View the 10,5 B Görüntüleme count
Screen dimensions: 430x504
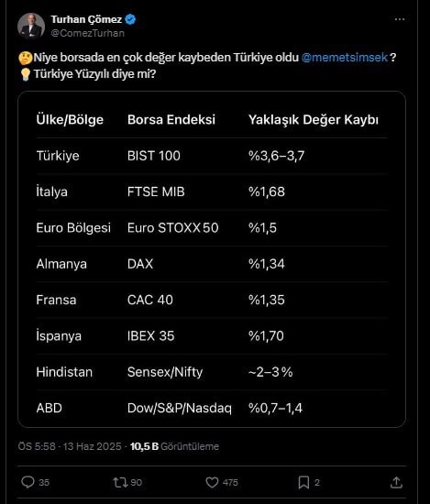(x=174, y=446)
